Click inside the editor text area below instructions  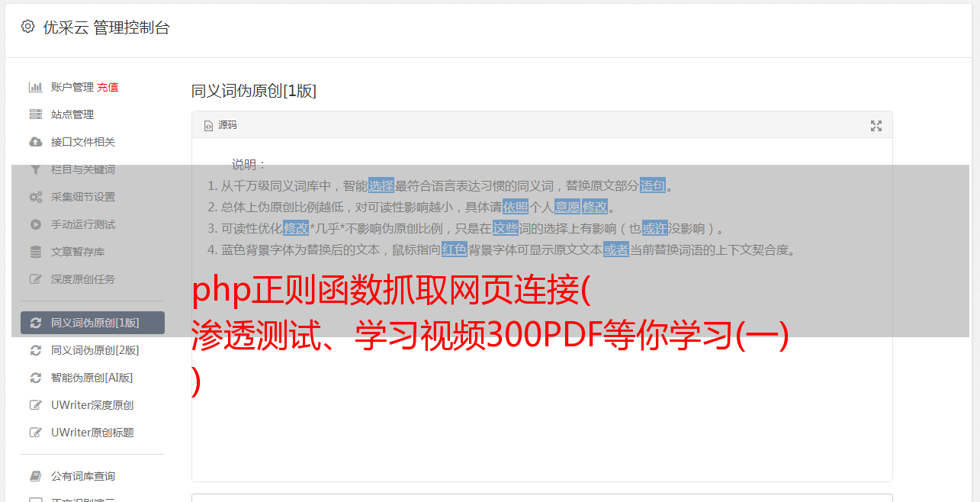tap(541, 427)
